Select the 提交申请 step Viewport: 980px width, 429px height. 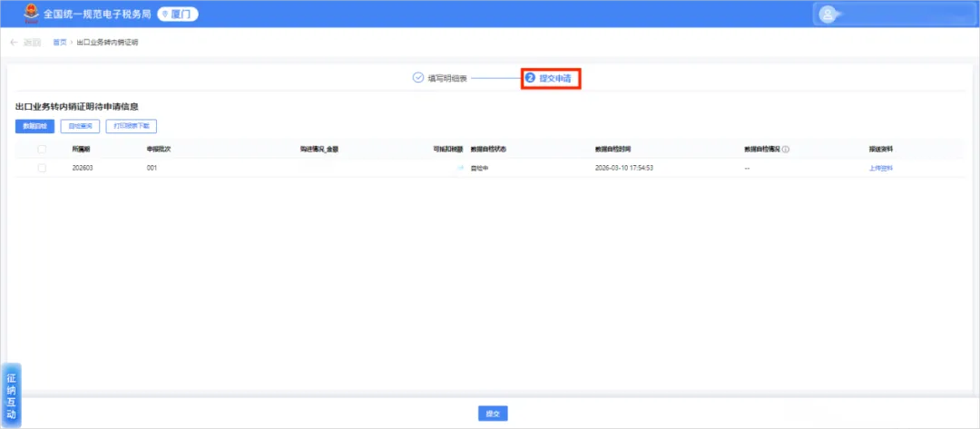click(551, 78)
